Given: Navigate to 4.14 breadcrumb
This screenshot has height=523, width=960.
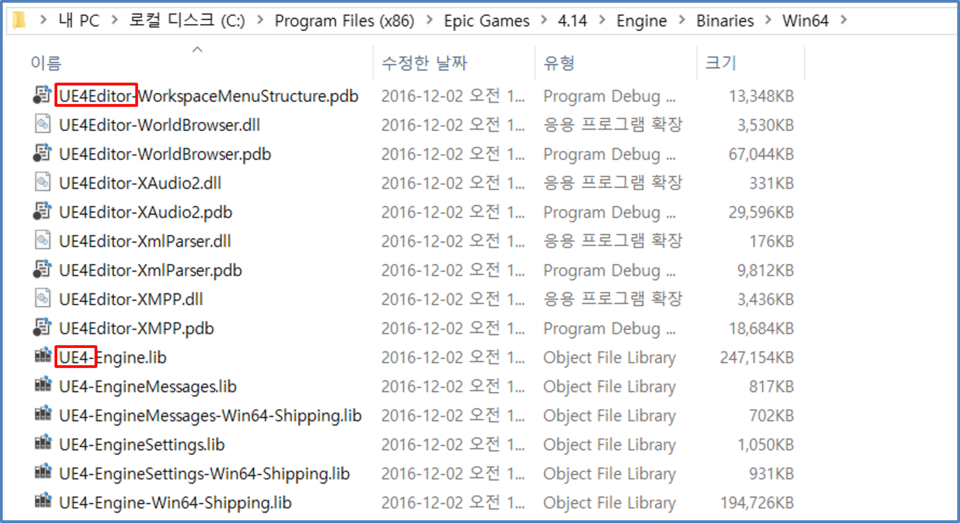Looking at the screenshot, I should [572, 21].
